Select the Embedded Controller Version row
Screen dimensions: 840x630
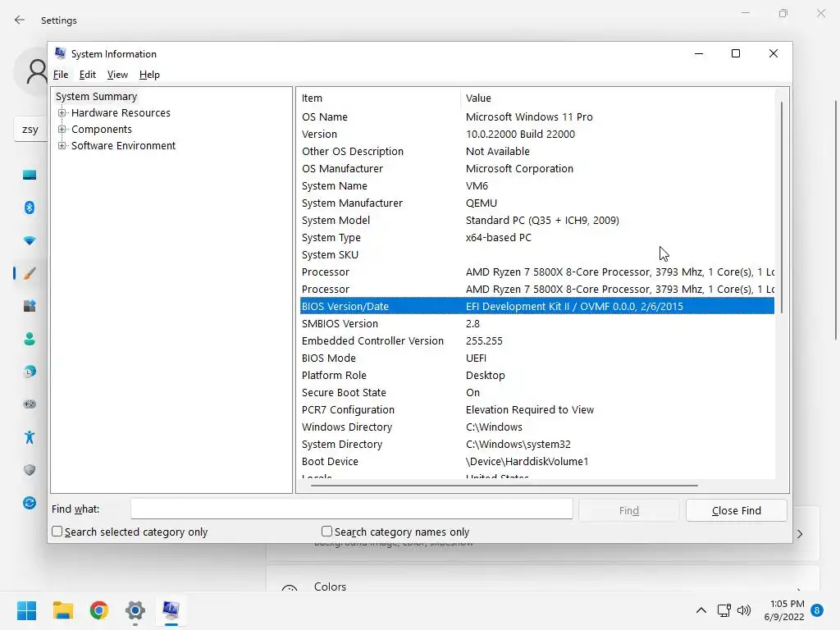537,340
